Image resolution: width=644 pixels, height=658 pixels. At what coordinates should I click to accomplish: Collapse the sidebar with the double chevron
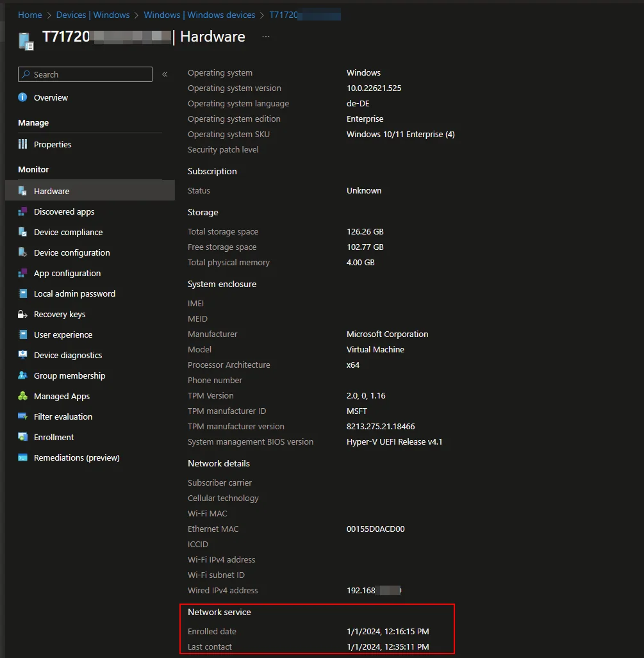pos(165,74)
